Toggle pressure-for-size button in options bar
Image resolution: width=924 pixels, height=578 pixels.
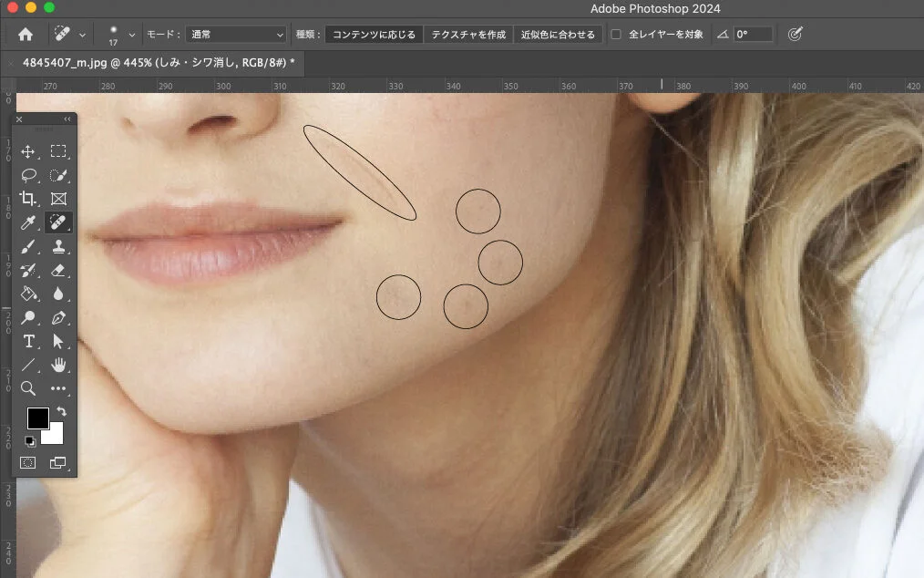pos(795,35)
